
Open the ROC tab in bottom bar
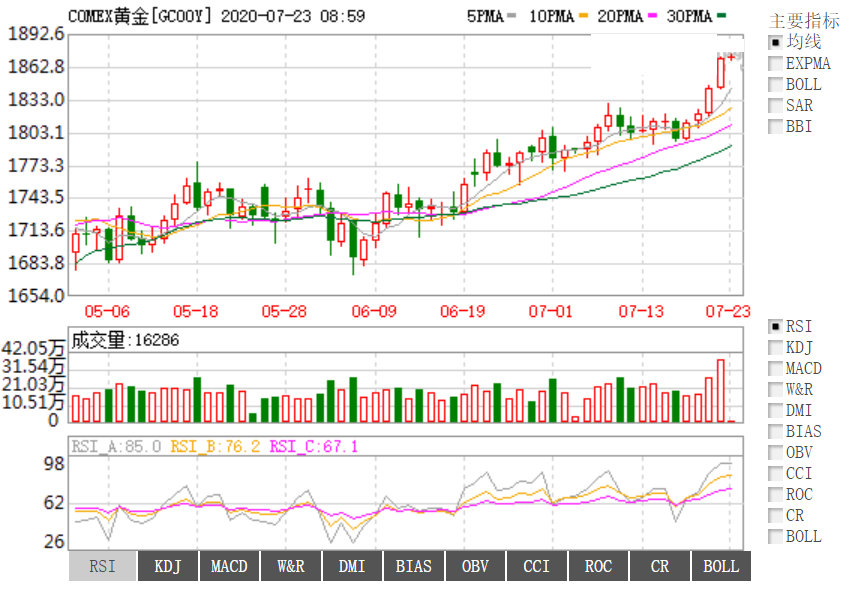coord(598,566)
